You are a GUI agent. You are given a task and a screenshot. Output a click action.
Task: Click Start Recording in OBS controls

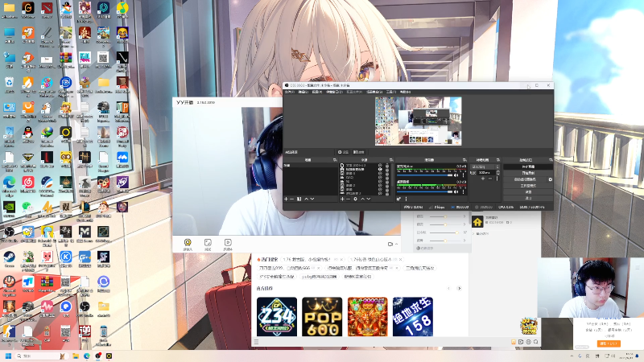528,173
